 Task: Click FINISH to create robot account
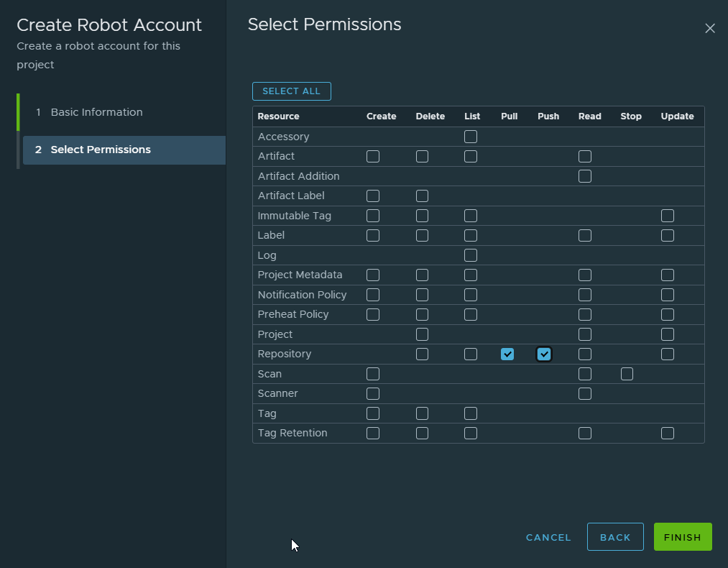[x=682, y=537]
